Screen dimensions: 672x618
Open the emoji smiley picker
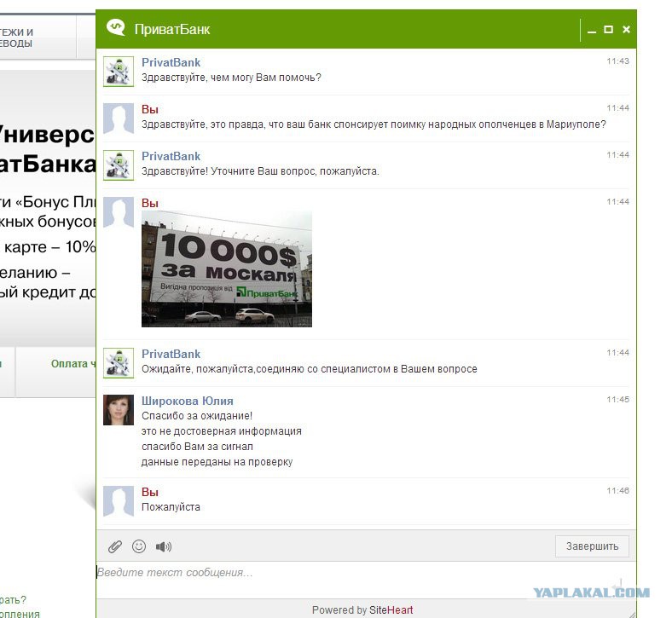pyautogui.click(x=139, y=546)
